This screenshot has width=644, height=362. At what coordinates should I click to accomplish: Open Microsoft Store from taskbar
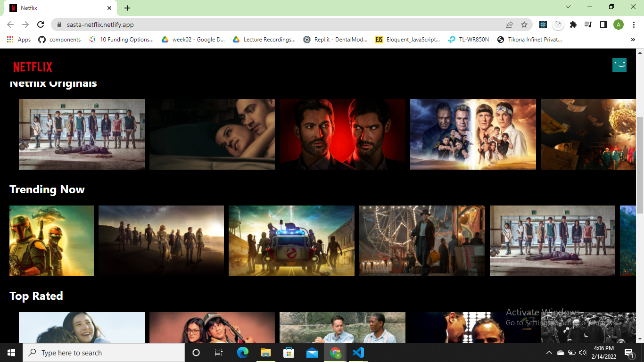coord(289,353)
